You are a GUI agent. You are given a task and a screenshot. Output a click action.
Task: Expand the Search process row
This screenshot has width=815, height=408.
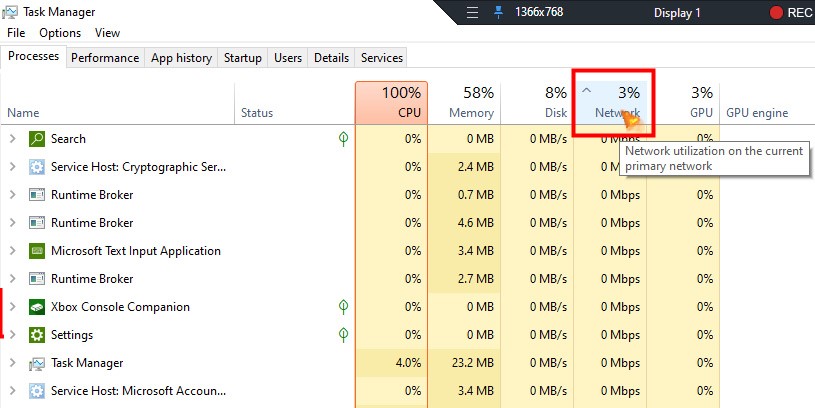point(12,139)
